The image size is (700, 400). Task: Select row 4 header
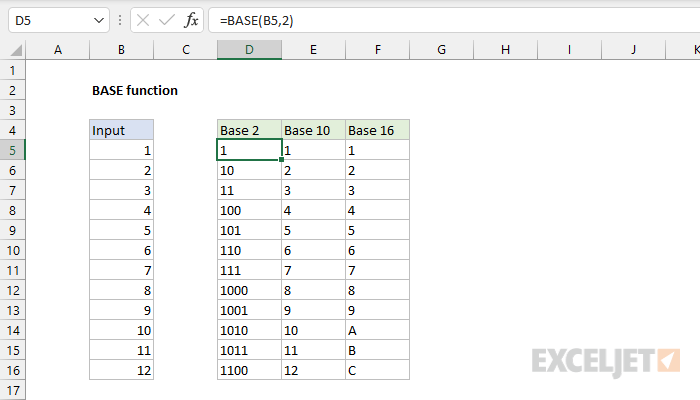pos(12,130)
